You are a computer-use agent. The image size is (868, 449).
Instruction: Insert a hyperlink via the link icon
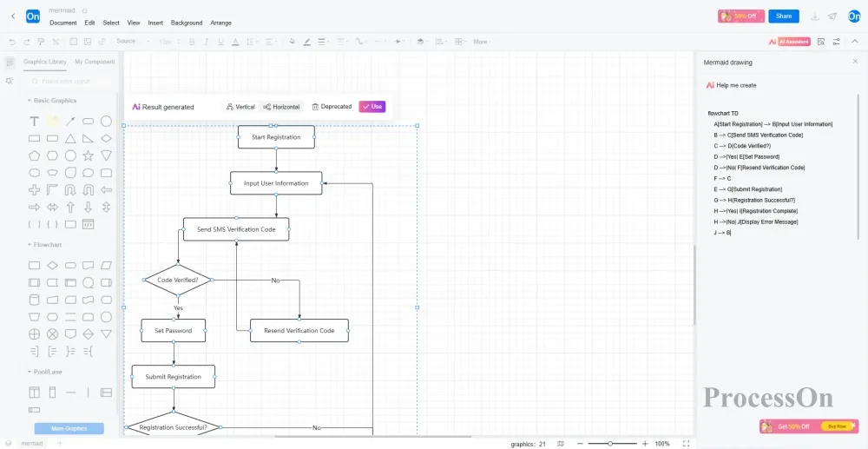pos(102,42)
